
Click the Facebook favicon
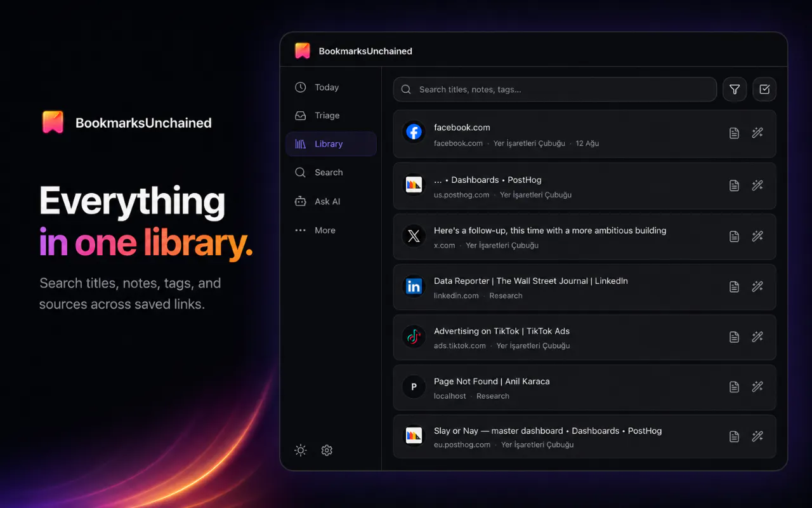point(414,132)
